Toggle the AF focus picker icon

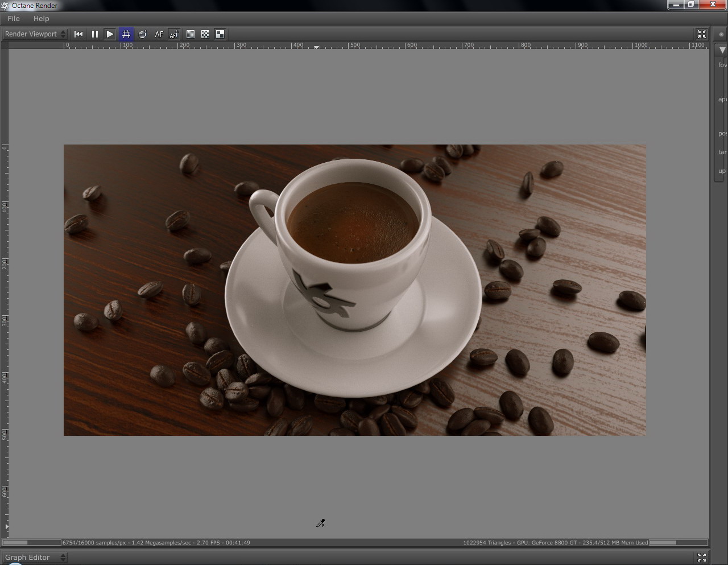[x=174, y=34]
